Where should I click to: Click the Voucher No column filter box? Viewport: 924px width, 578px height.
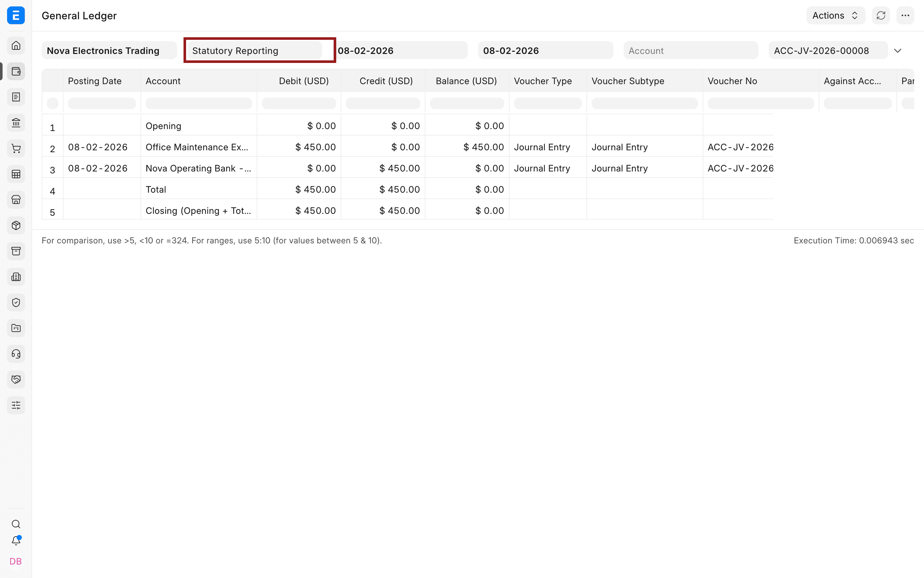coord(761,103)
